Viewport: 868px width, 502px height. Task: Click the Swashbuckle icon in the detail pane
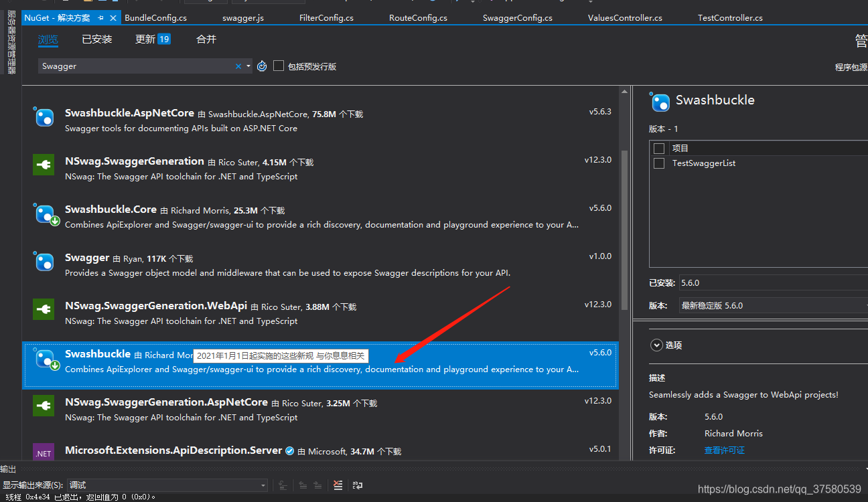point(660,102)
